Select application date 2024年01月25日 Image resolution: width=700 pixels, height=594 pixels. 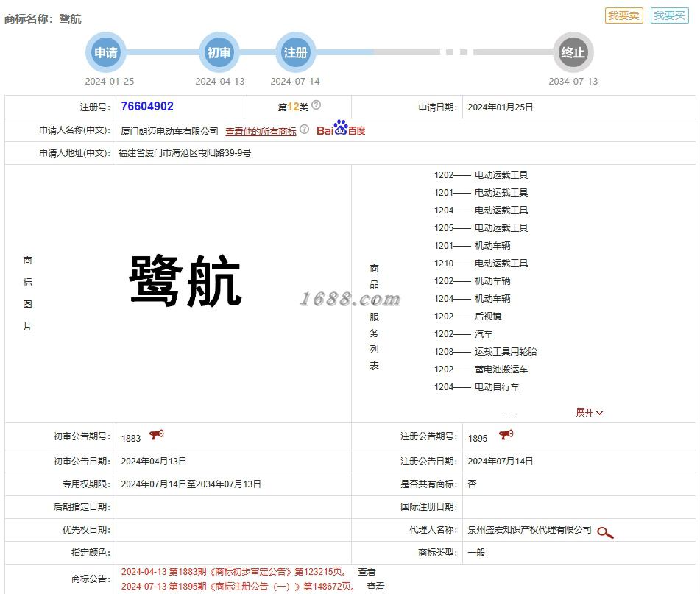(501, 107)
